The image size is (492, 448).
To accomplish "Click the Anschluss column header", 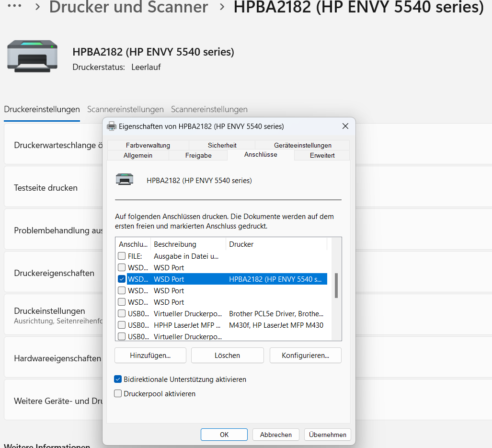I will pos(133,244).
